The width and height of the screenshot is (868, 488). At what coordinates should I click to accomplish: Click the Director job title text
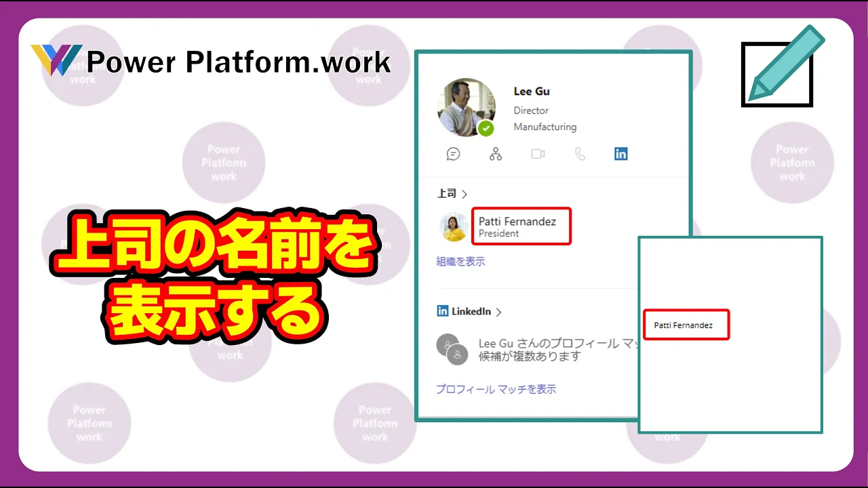pos(531,110)
